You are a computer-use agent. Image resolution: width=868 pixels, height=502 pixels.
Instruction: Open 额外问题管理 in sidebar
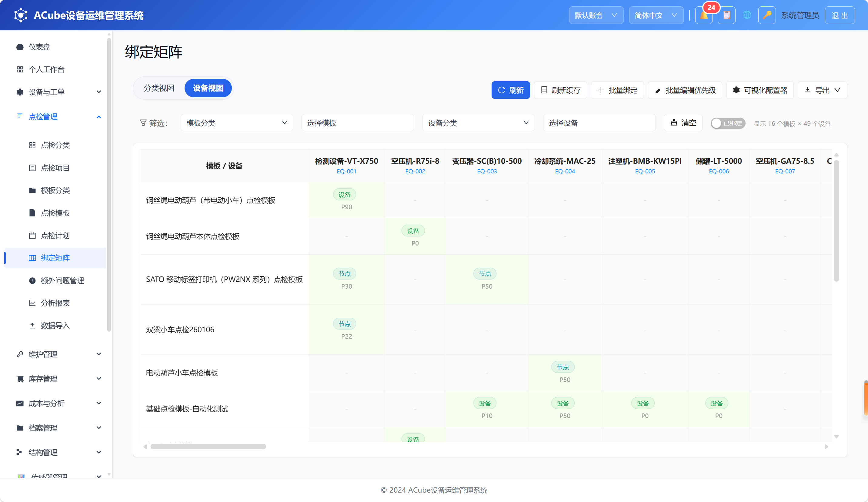[x=55, y=280]
